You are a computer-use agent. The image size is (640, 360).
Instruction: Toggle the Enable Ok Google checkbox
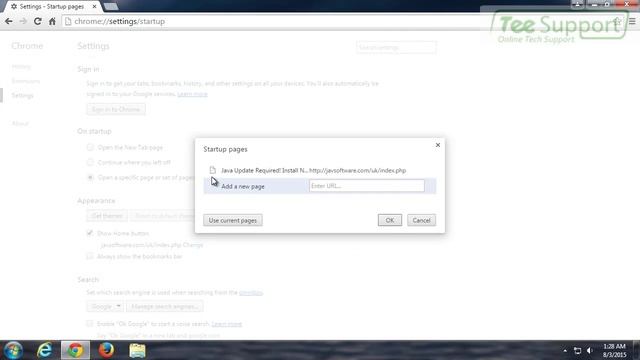(x=90, y=324)
